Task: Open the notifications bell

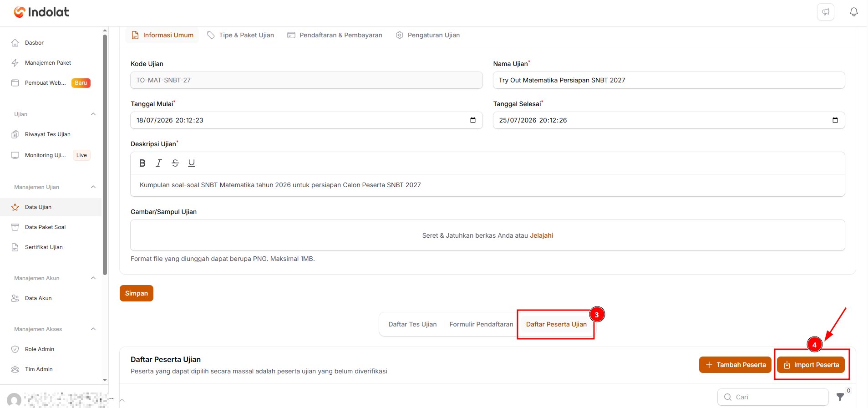Action: point(854,12)
